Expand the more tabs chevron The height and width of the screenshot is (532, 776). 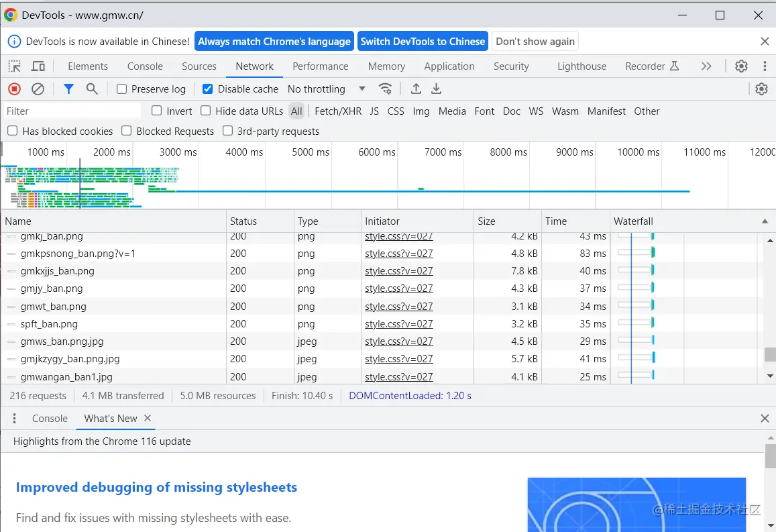[x=706, y=66]
